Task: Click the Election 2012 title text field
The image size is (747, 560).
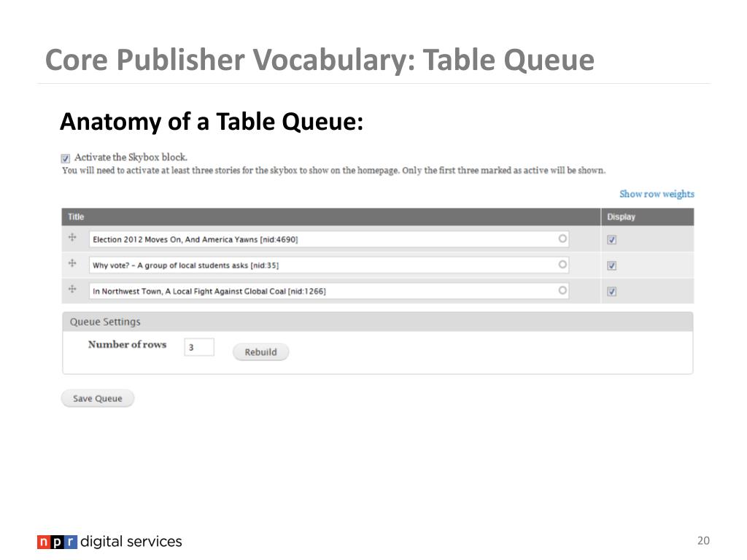Action: tap(329, 239)
